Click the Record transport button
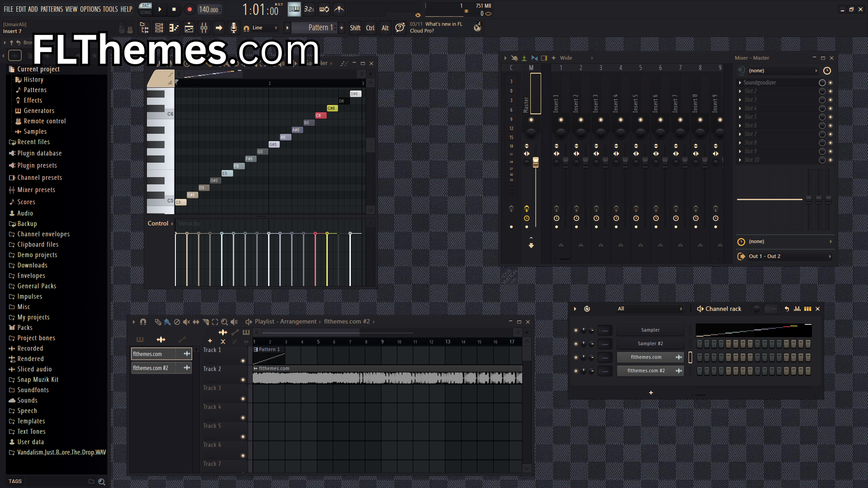The image size is (868, 488). pyautogui.click(x=189, y=9)
